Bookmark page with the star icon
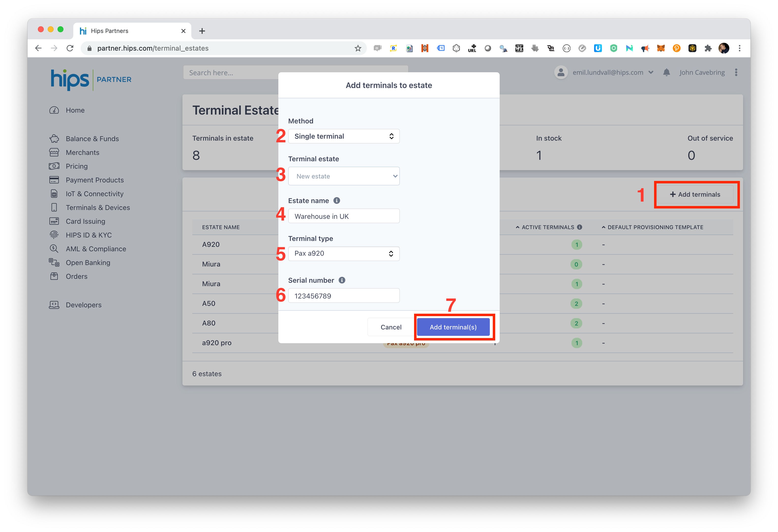778x532 pixels. coord(358,48)
